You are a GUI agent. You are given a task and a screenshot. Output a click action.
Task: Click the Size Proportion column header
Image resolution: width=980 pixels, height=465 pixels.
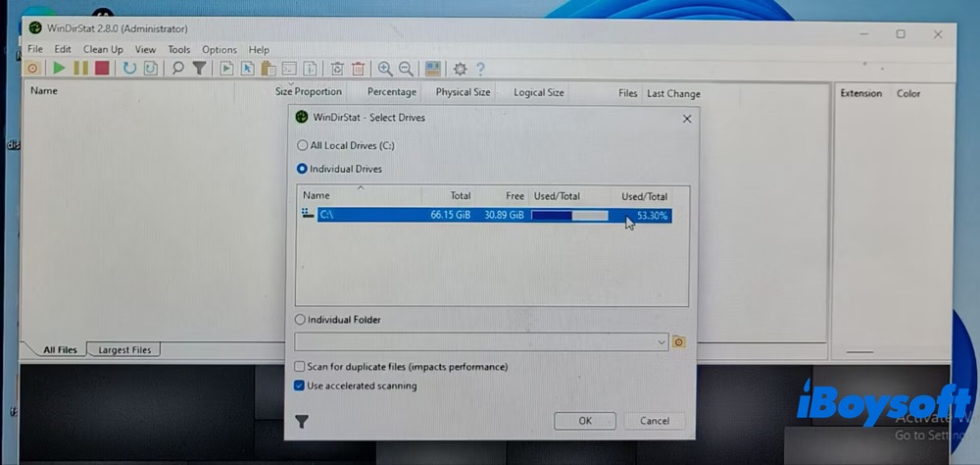[x=309, y=92]
